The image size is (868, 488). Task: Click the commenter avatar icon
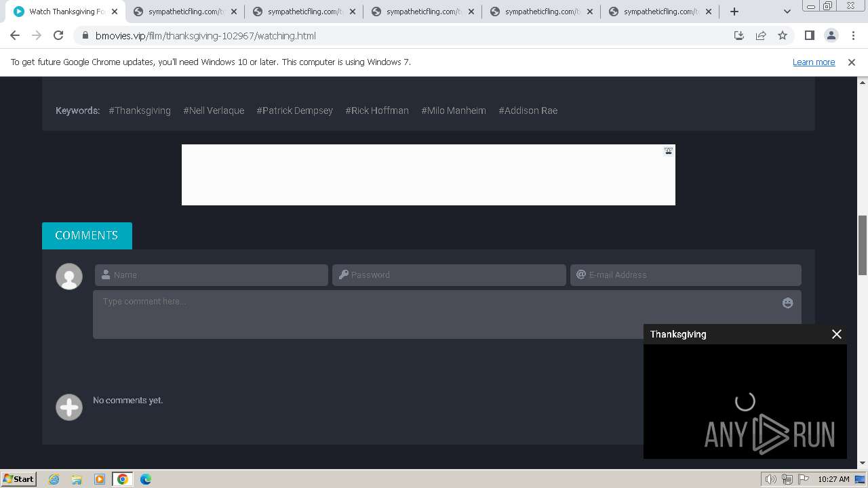[69, 277]
